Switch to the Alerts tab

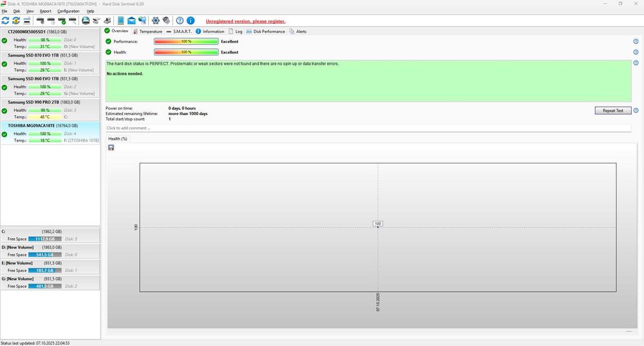[x=298, y=31]
